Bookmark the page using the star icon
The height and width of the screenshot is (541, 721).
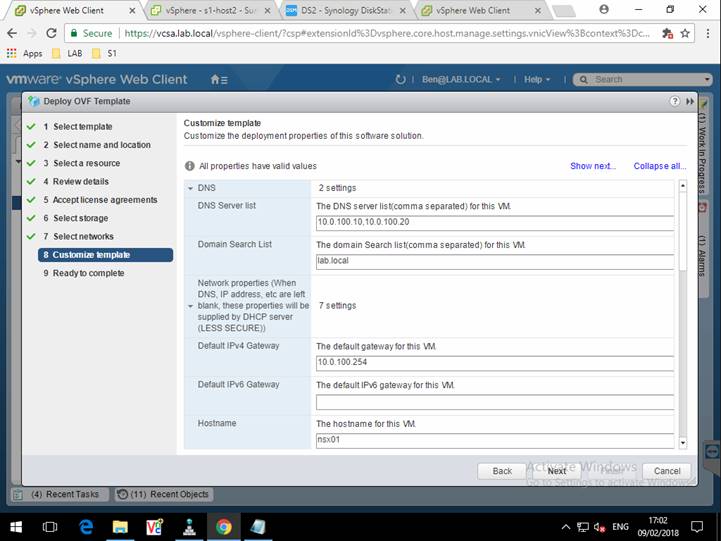685,33
